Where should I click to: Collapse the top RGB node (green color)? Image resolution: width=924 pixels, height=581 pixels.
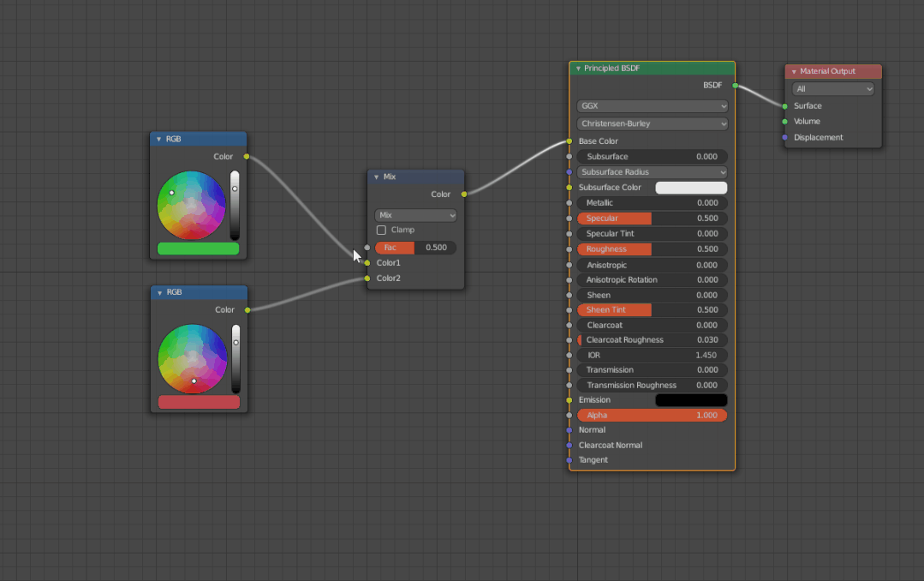pos(158,139)
